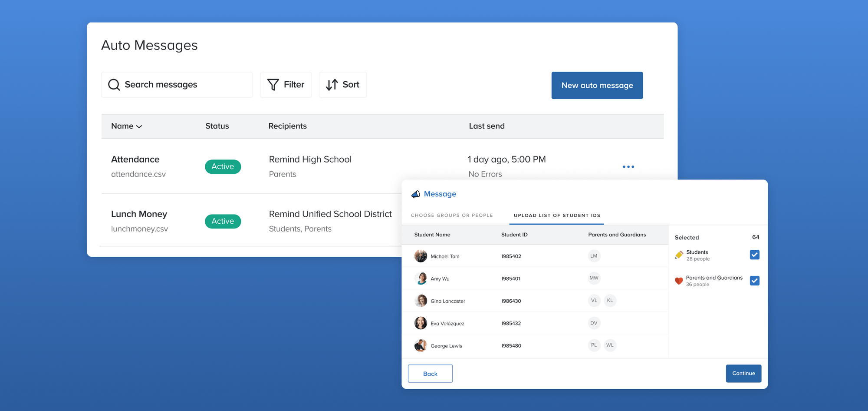The width and height of the screenshot is (868, 411).
Task: Select the Filter funnel icon
Action: coord(273,85)
